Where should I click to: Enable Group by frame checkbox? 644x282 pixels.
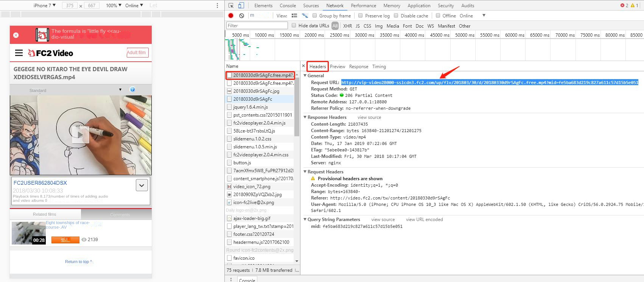(314, 16)
